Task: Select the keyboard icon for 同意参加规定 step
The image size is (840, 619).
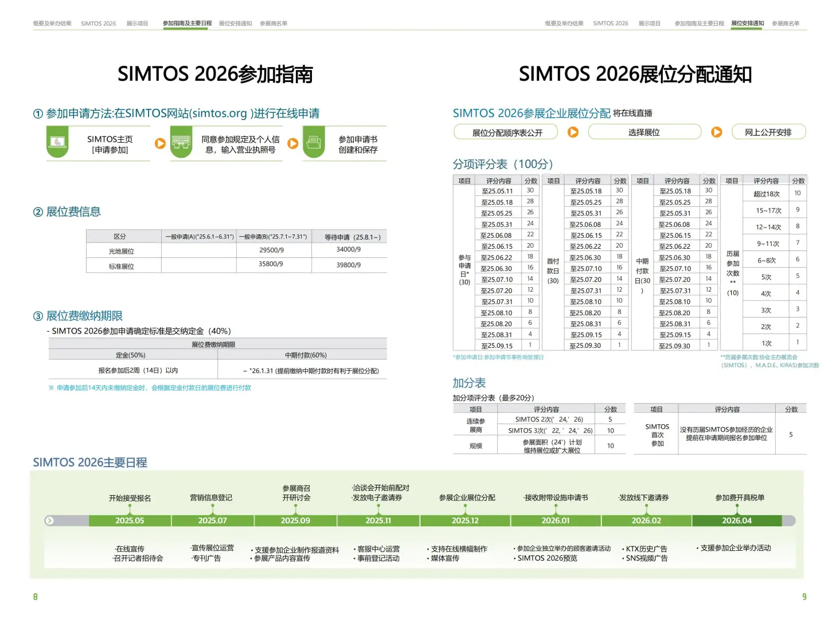Action: (181, 142)
